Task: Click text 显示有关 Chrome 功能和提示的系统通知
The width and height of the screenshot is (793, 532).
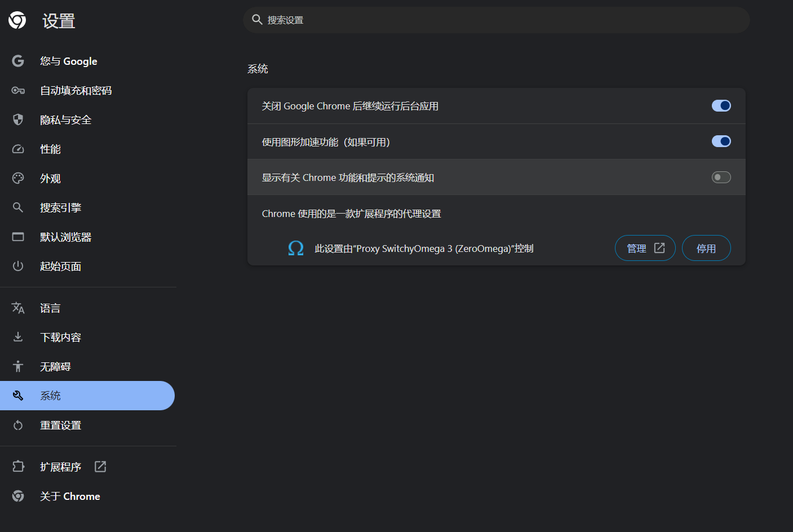Action: click(x=348, y=178)
